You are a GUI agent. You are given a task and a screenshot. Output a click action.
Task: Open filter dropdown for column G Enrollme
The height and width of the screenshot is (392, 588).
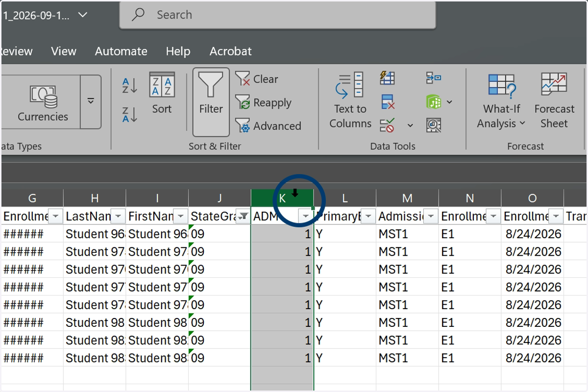(x=56, y=216)
